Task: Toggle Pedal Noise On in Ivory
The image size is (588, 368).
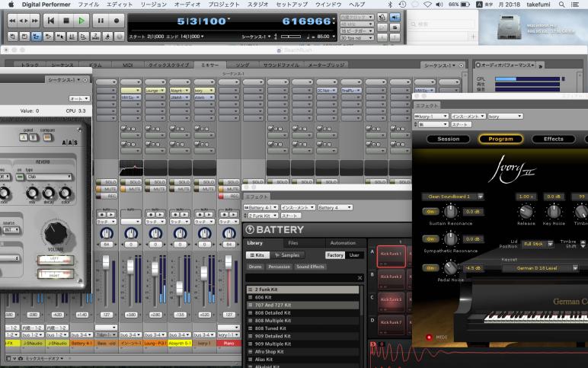Action: (x=430, y=268)
